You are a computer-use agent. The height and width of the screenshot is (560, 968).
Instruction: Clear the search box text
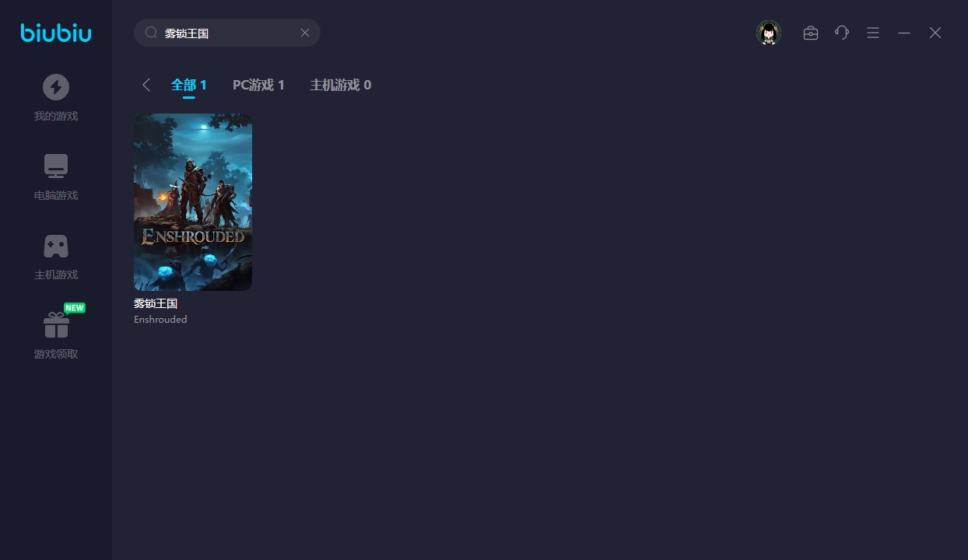pyautogui.click(x=305, y=33)
